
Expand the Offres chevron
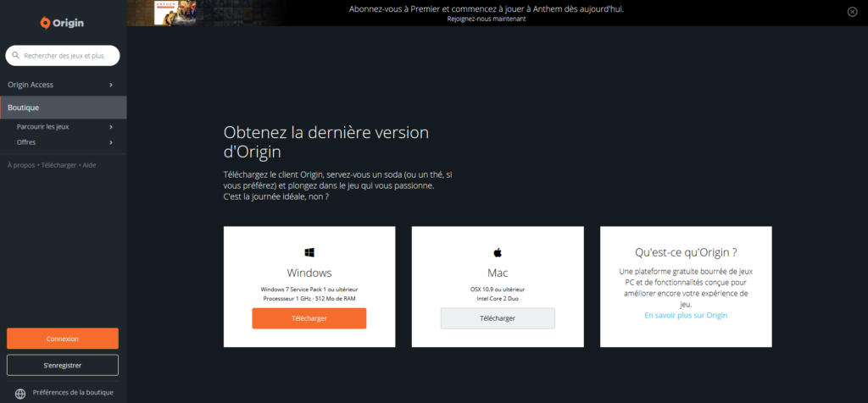111,142
